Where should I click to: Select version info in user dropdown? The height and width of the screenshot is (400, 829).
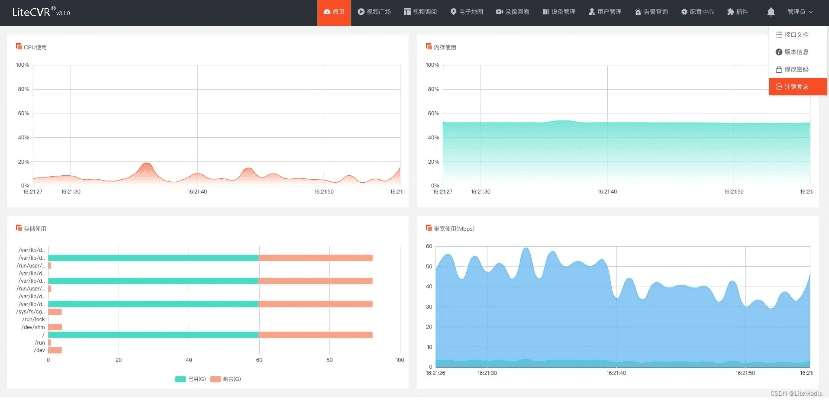(x=797, y=52)
